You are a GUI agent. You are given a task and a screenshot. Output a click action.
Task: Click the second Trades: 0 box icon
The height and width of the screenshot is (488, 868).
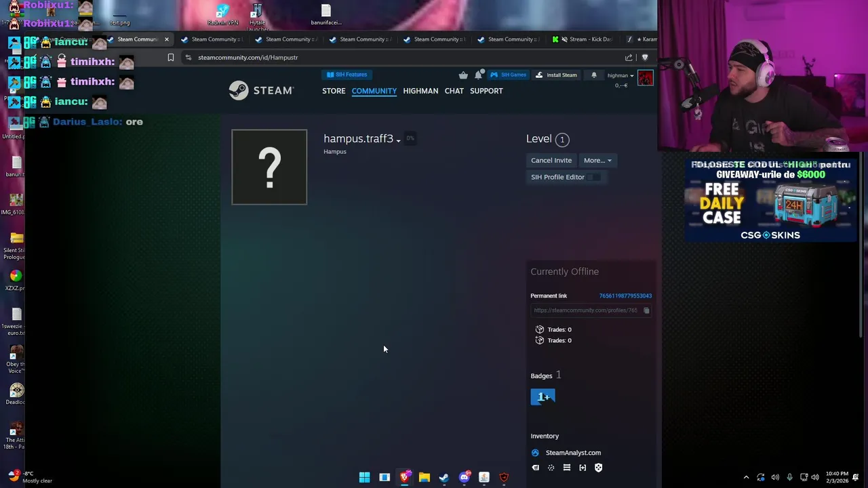pyautogui.click(x=540, y=340)
